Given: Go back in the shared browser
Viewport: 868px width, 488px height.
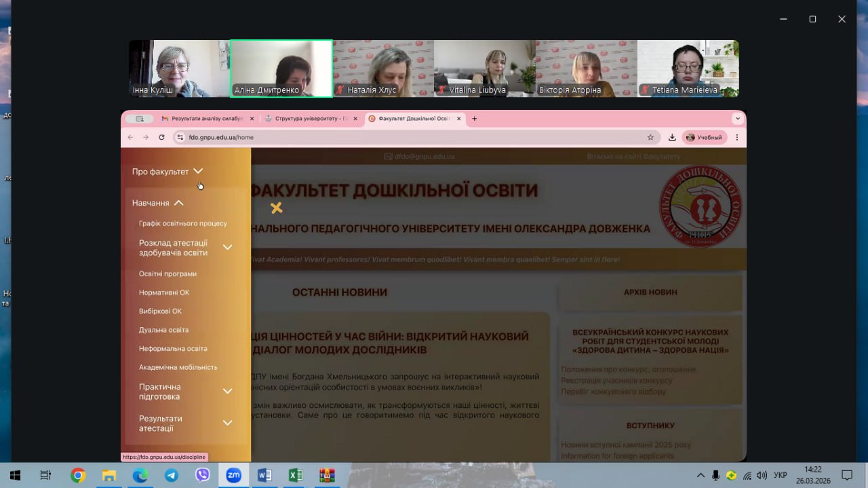Looking at the screenshot, I should tap(130, 137).
